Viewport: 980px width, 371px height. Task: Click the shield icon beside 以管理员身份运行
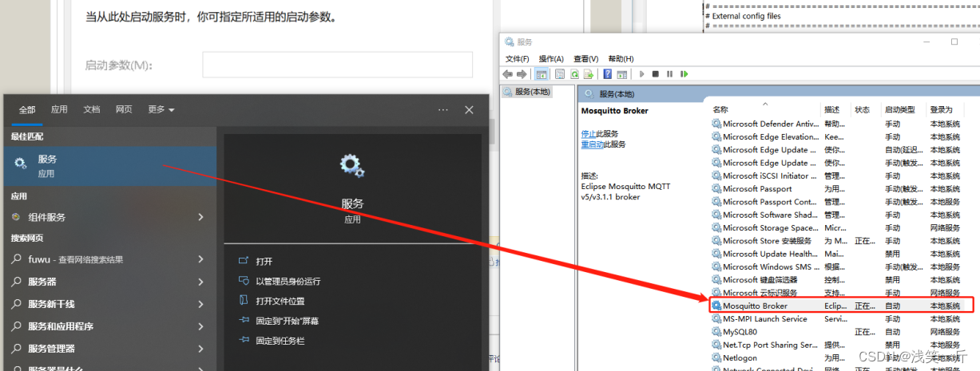(x=244, y=281)
